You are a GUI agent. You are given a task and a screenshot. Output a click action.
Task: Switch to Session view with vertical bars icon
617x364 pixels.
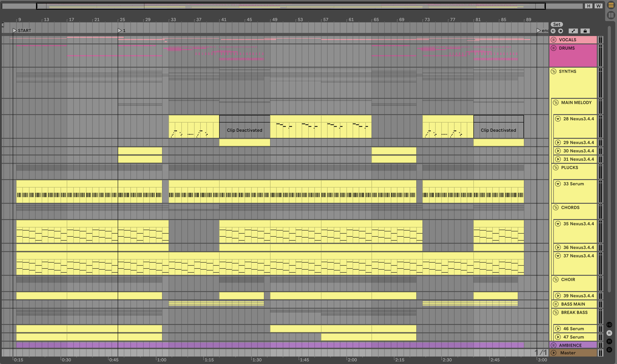click(611, 15)
